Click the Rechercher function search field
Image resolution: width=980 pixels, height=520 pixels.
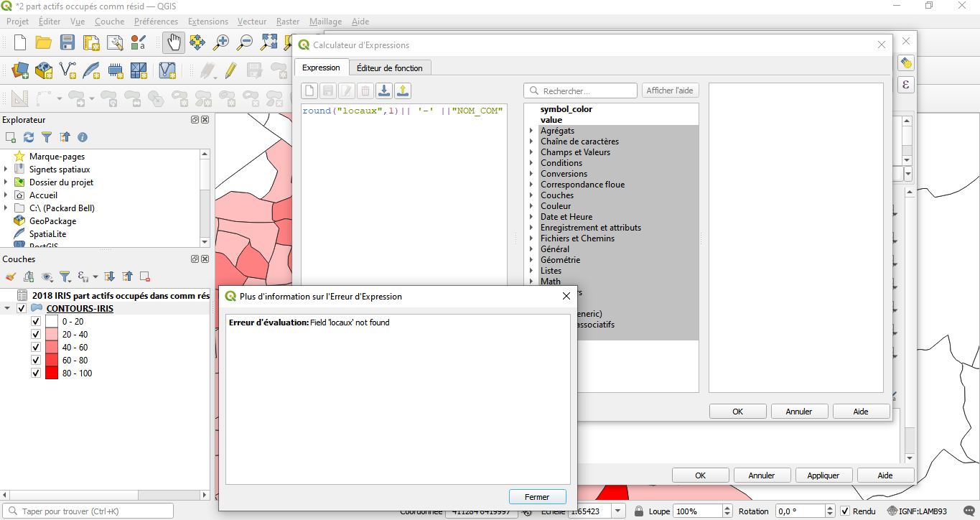(581, 90)
